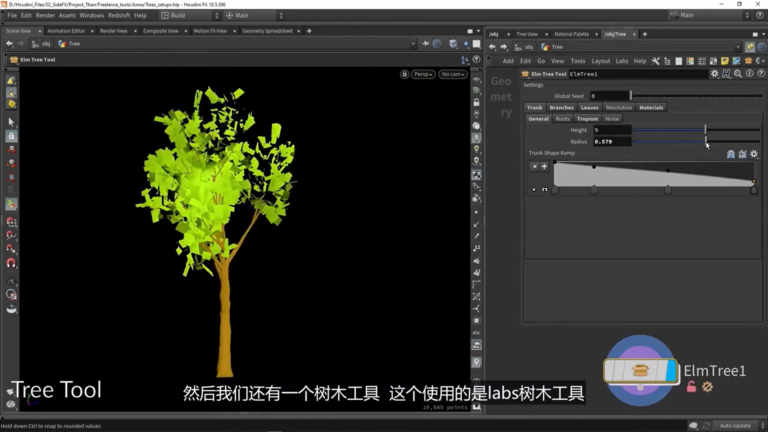
Task: Go forward in the parameter pane path
Action: click(x=504, y=47)
